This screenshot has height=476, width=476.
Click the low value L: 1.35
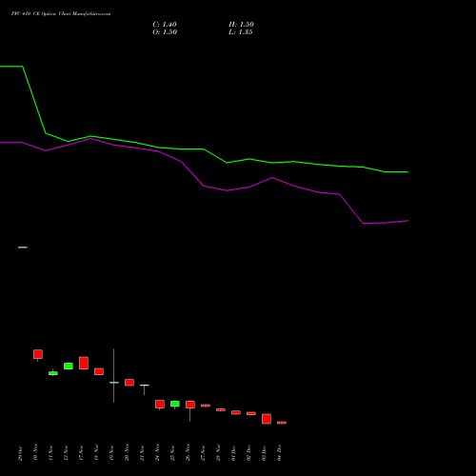point(241,32)
